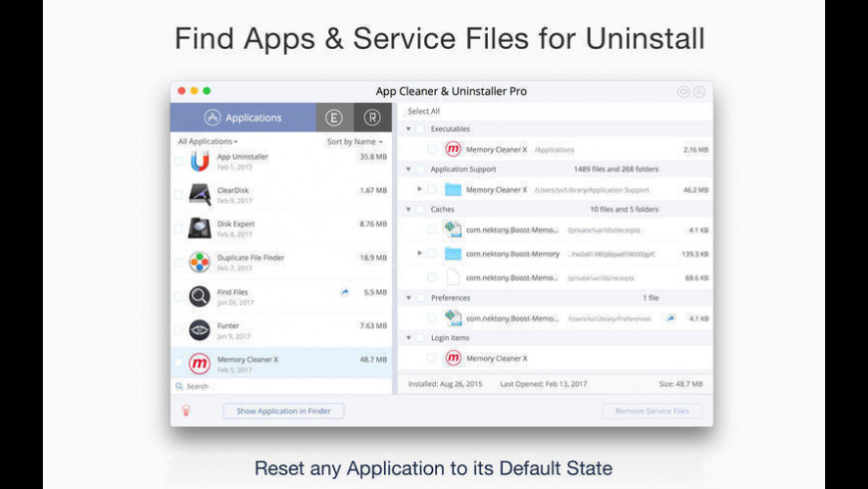Check the Login Items section checkbox
The width and height of the screenshot is (868, 489).
click(421, 338)
